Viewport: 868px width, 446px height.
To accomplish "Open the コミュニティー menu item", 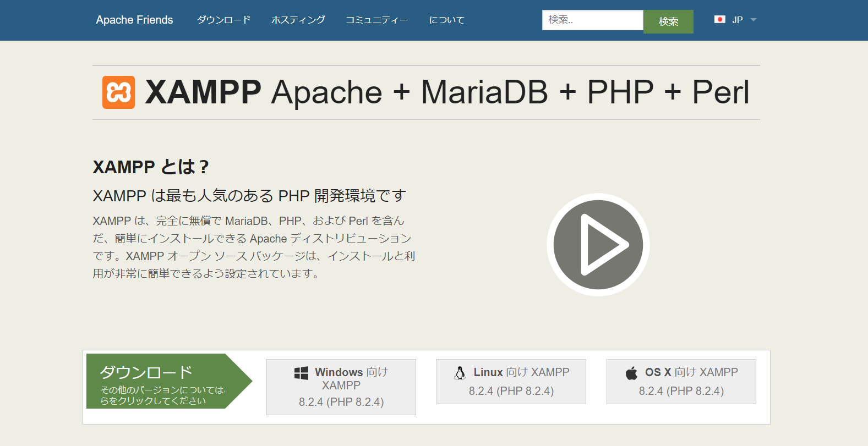I will point(376,20).
